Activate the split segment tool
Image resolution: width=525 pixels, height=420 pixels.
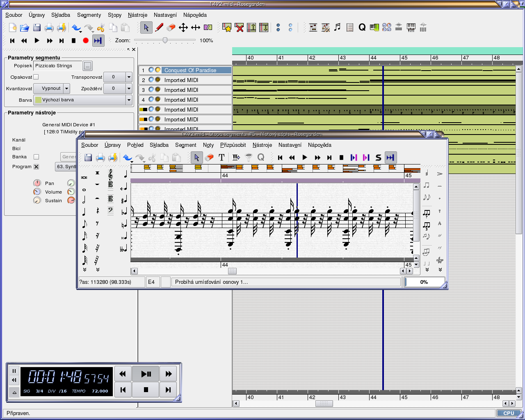pos(208,27)
